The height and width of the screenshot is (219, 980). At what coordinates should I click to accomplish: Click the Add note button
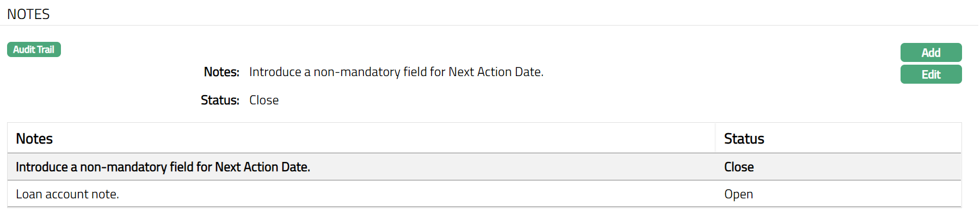pyautogui.click(x=930, y=53)
